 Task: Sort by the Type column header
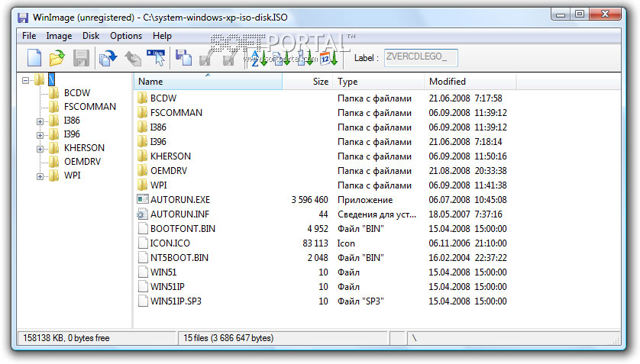(x=379, y=82)
